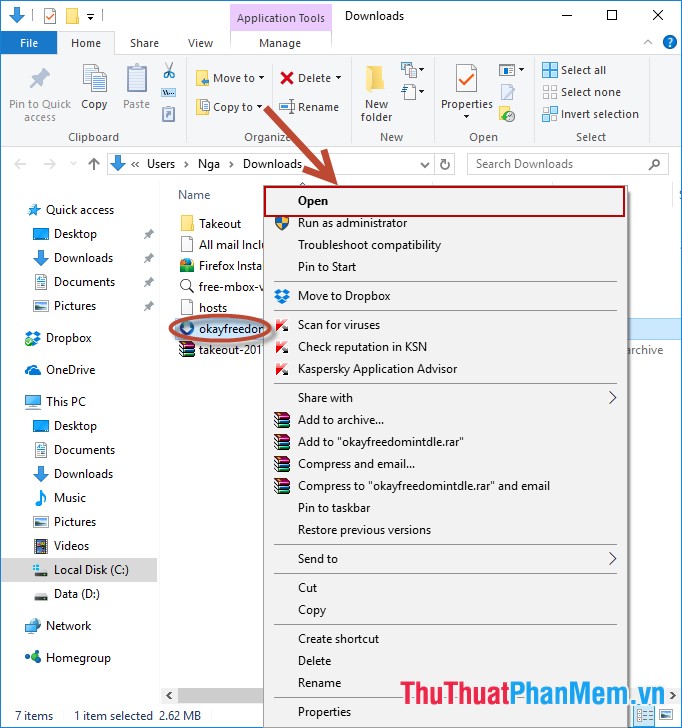The image size is (682, 728).
Task: Choose Open from the context menu
Action: coord(313,201)
